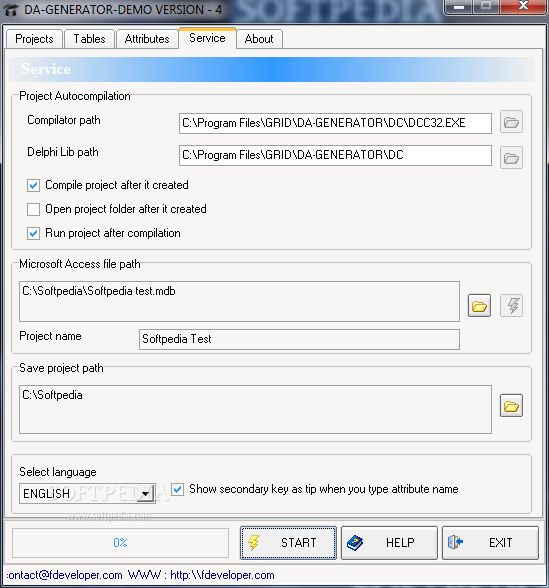This screenshot has width=549, height=588.
Task: Click the contact@fdeveloper.com email address
Action: (x=64, y=575)
